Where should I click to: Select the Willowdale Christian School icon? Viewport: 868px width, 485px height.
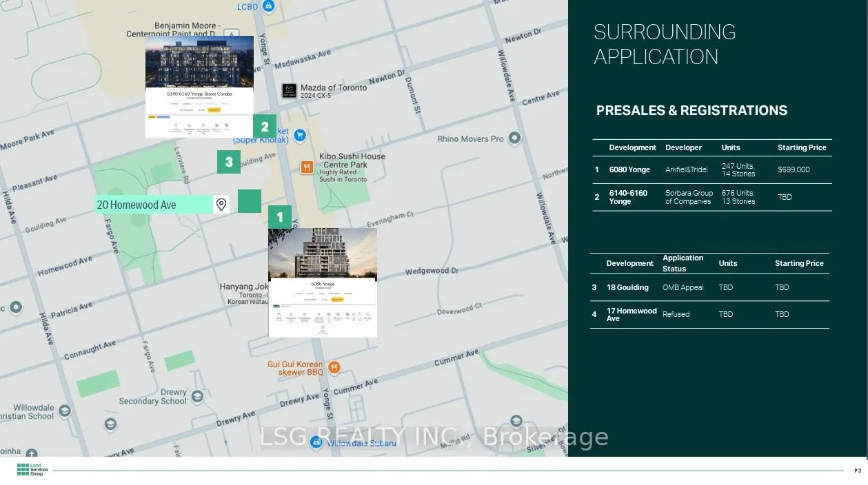[x=65, y=411]
